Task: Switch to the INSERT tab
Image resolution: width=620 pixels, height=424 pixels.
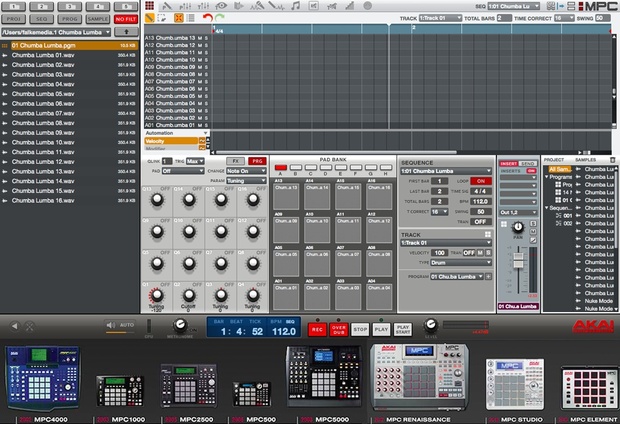Action: point(508,163)
